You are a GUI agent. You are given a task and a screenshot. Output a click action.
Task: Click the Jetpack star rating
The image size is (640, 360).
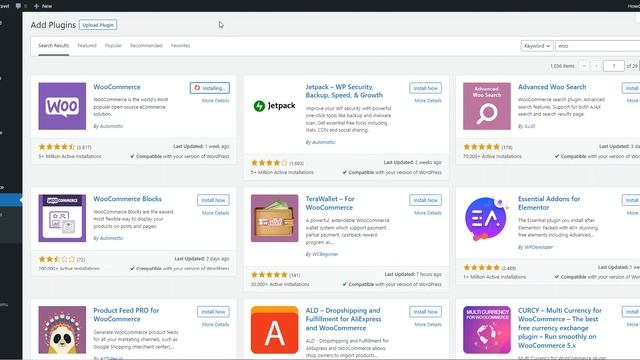click(269, 163)
